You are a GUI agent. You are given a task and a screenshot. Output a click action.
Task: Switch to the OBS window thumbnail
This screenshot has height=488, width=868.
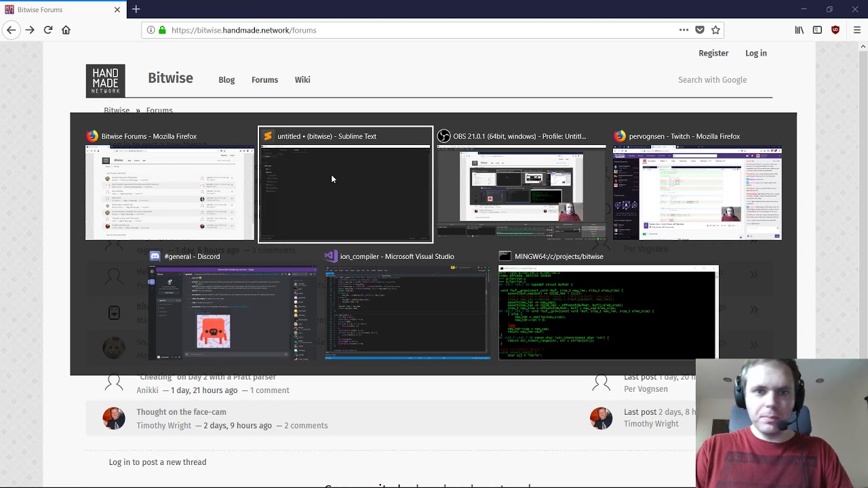521,193
